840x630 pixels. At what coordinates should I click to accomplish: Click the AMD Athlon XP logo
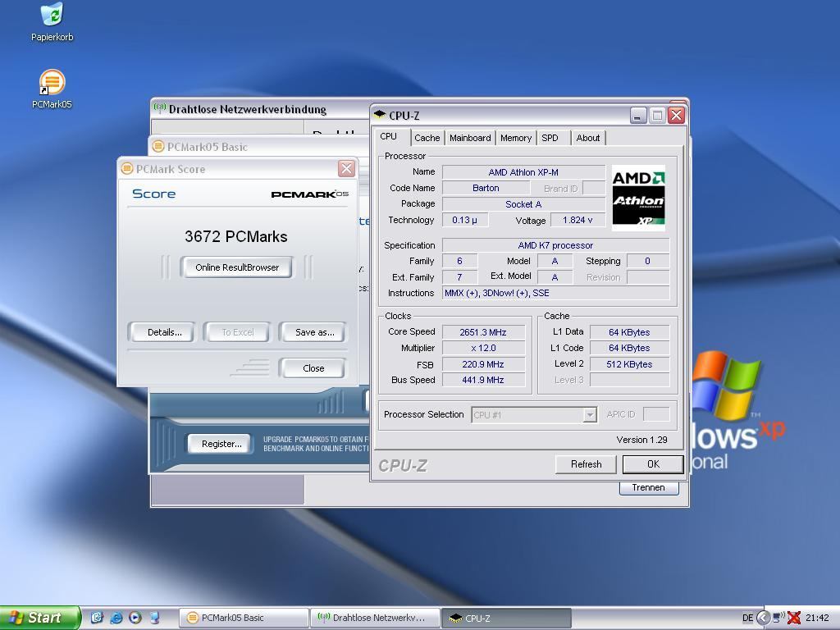638,199
